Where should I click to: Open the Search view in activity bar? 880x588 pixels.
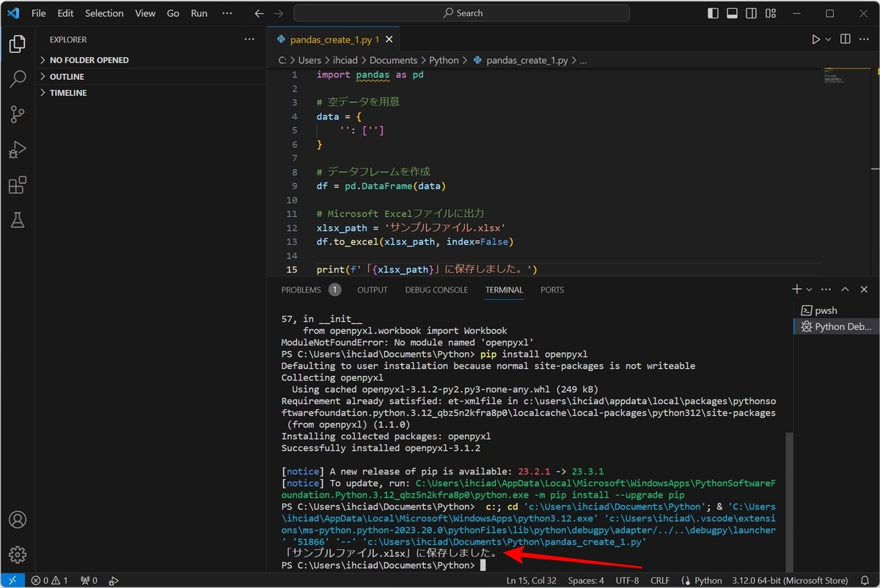[x=18, y=79]
